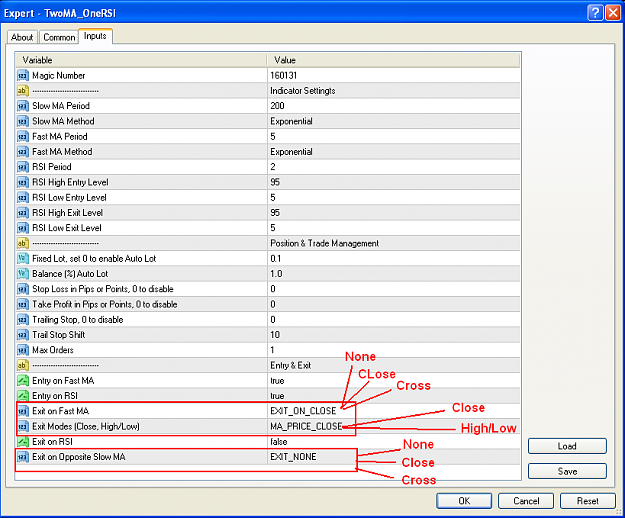Click the Take Profit row icon
Image resolution: width=625 pixels, height=518 pixels.
[23, 304]
